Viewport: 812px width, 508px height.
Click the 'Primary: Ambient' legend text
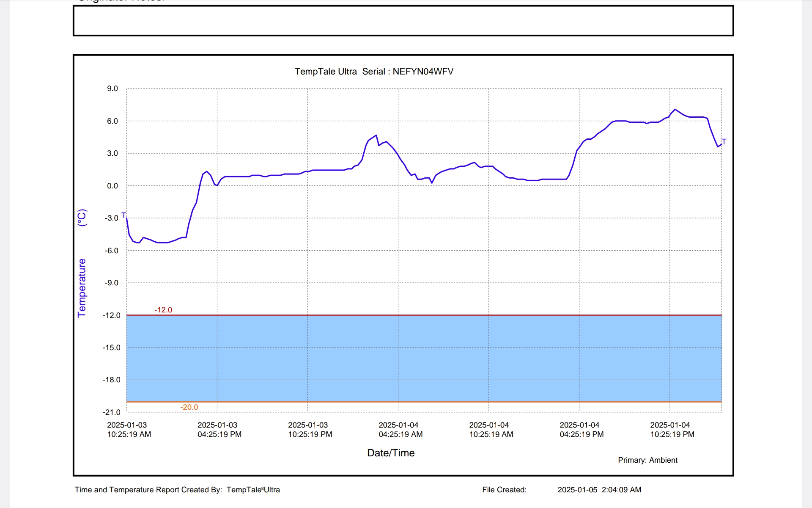[x=647, y=460]
